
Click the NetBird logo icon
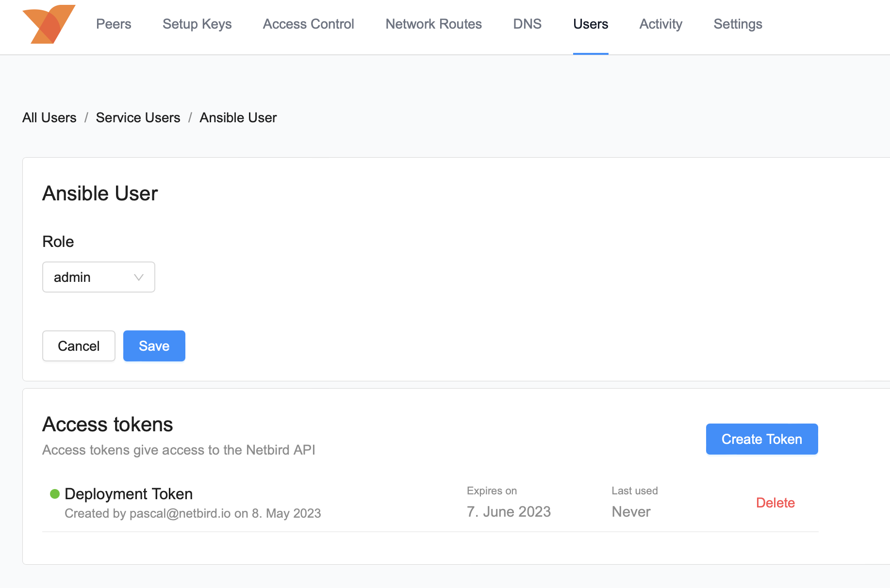[49, 24]
